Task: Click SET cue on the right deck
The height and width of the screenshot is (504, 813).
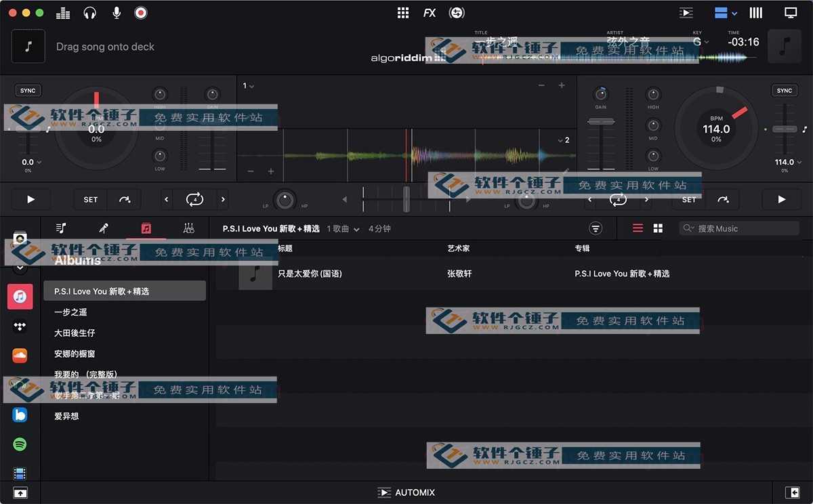Action: tap(689, 199)
